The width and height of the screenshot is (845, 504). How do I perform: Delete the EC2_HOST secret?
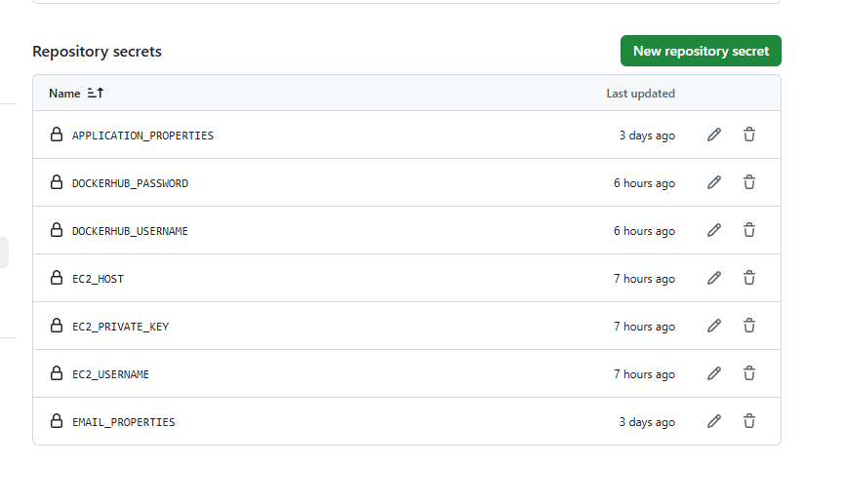point(749,278)
